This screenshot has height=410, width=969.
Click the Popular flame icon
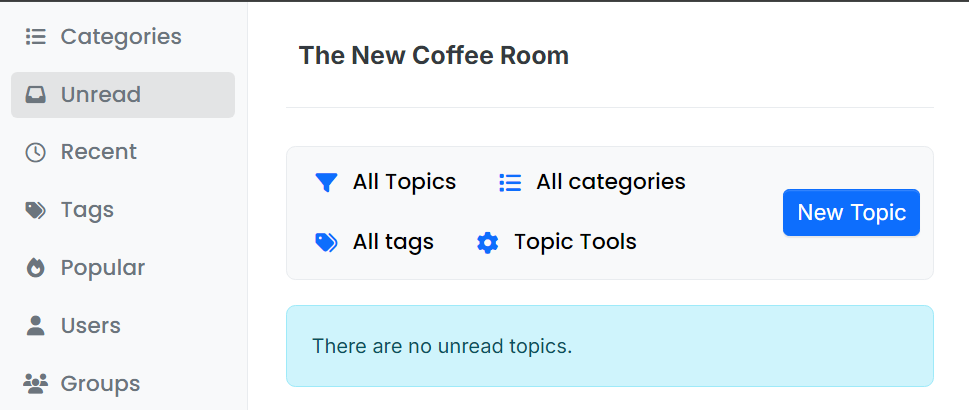36,268
